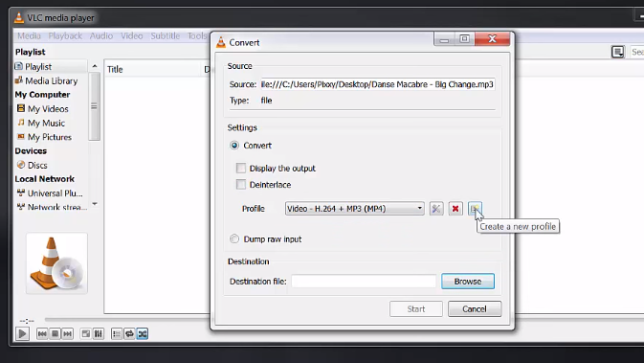Click Browse for destination file
This screenshot has height=363, width=644.
468,282
